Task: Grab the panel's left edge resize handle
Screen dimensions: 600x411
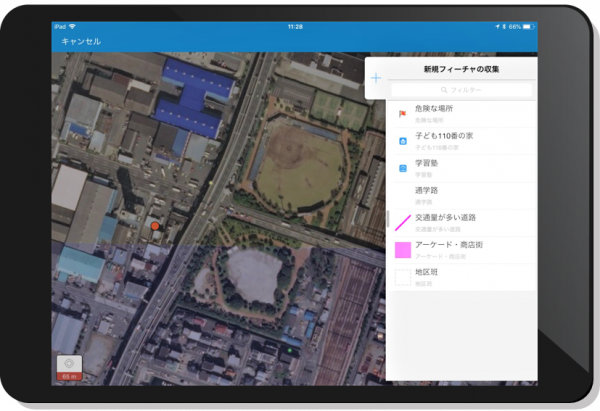Action: point(387,217)
